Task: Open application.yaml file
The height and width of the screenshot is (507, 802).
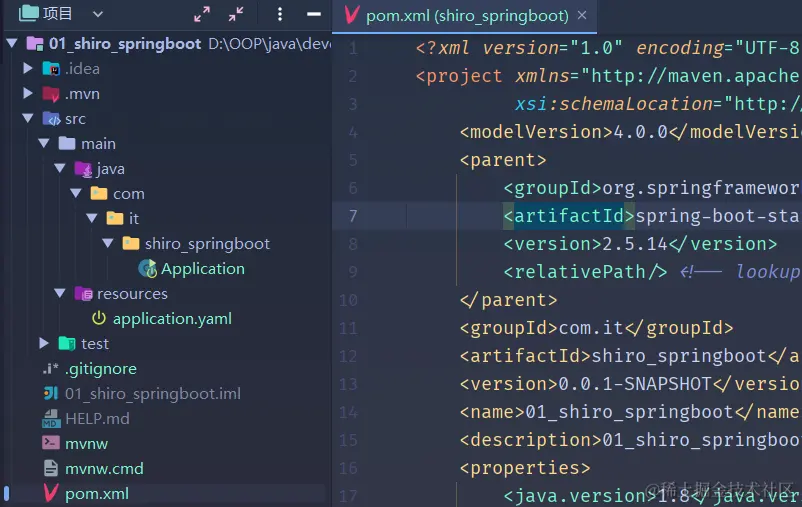Action: pos(172,319)
